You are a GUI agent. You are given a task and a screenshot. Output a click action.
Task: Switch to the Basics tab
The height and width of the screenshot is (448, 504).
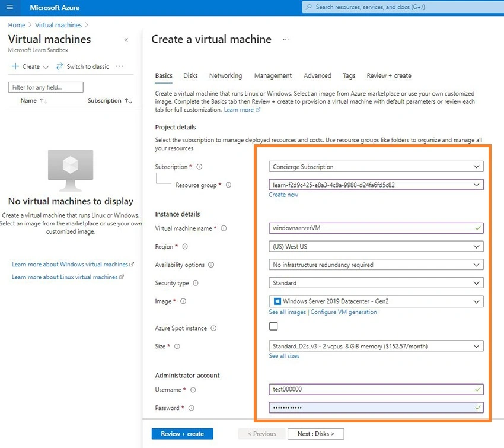point(164,75)
